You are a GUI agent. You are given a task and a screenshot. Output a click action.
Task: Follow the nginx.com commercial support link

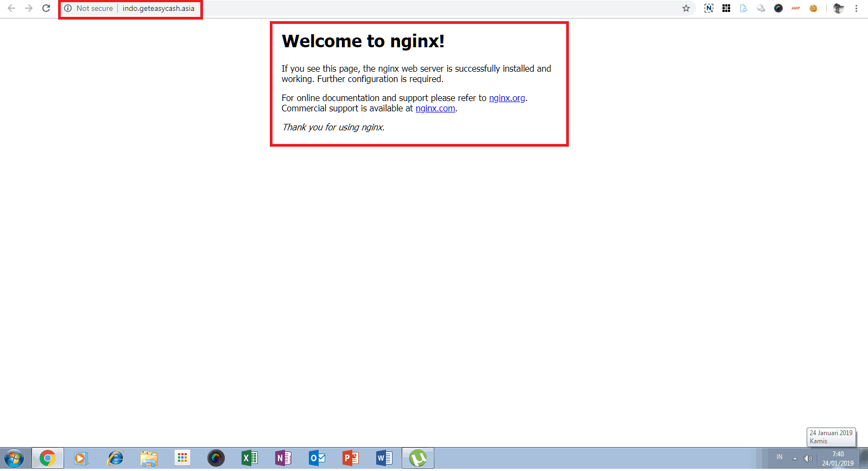435,108
